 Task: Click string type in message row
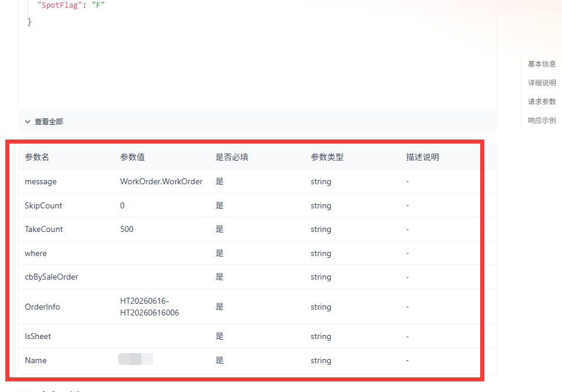click(x=321, y=181)
